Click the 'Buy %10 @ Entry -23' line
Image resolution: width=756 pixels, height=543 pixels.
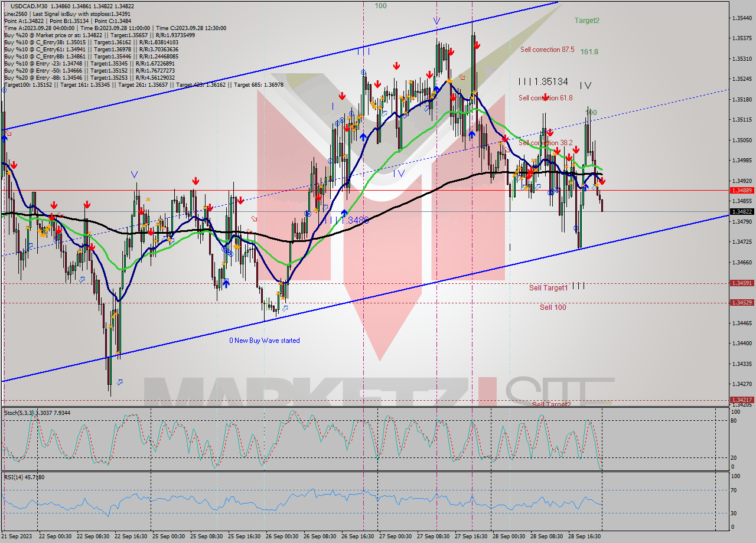click(x=89, y=63)
